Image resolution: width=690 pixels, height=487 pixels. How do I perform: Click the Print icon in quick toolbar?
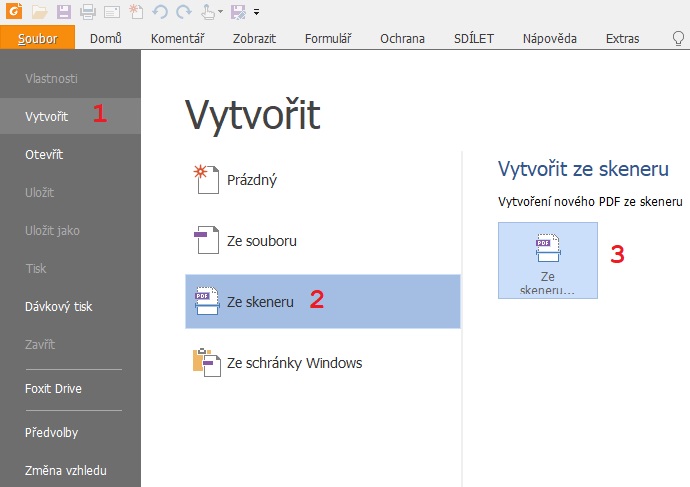pos(87,12)
